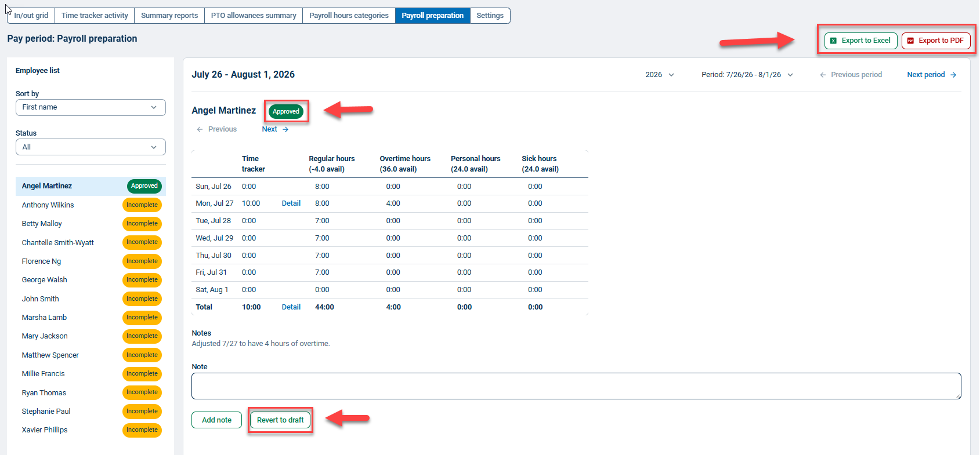Click the Total regular hours value 44:00

click(324, 307)
